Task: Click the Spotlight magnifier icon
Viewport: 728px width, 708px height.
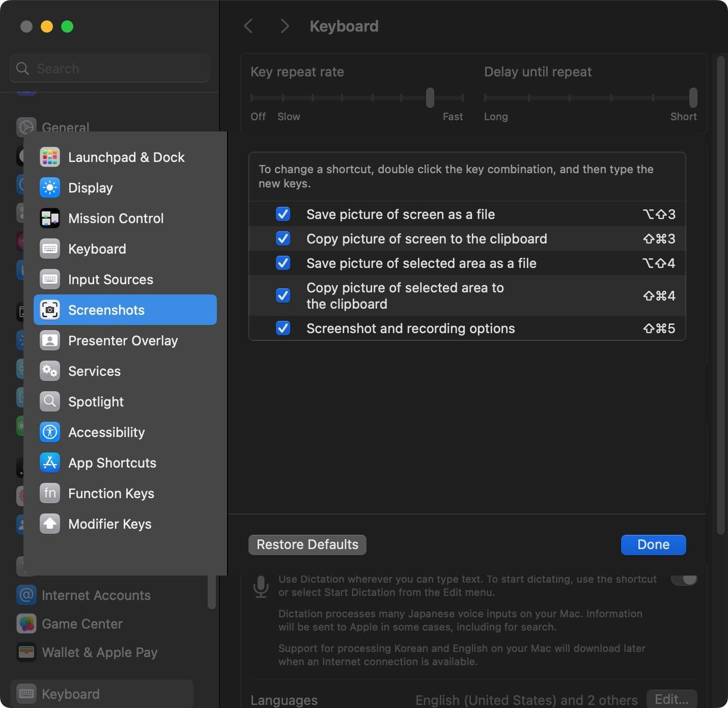Action: click(50, 401)
